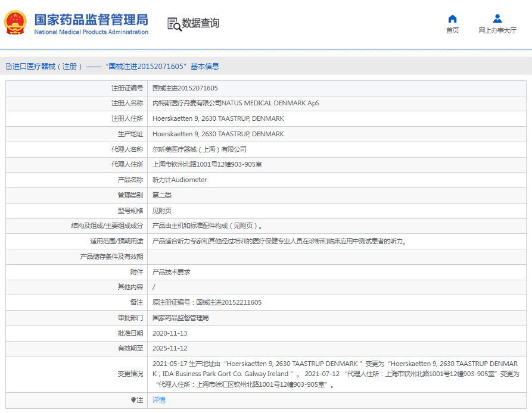Select registration number value 国械注进20152071605
Screen dimensions: 532x413
(185, 88)
